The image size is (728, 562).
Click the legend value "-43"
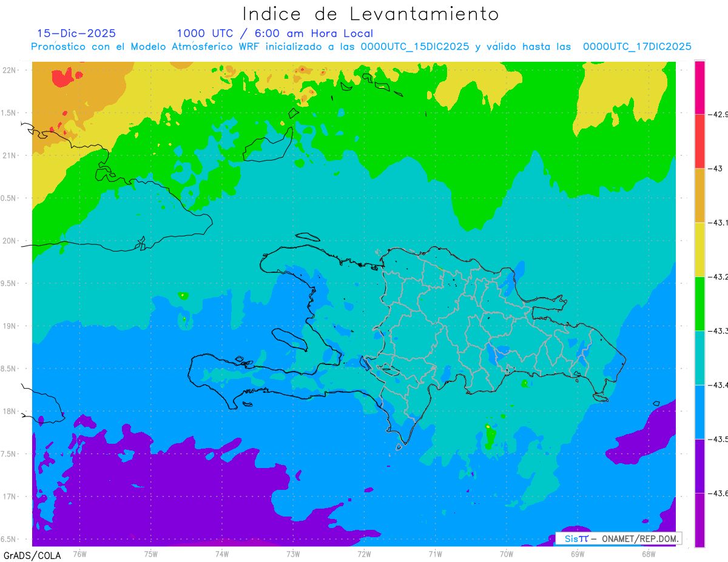[x=715, y=169]
